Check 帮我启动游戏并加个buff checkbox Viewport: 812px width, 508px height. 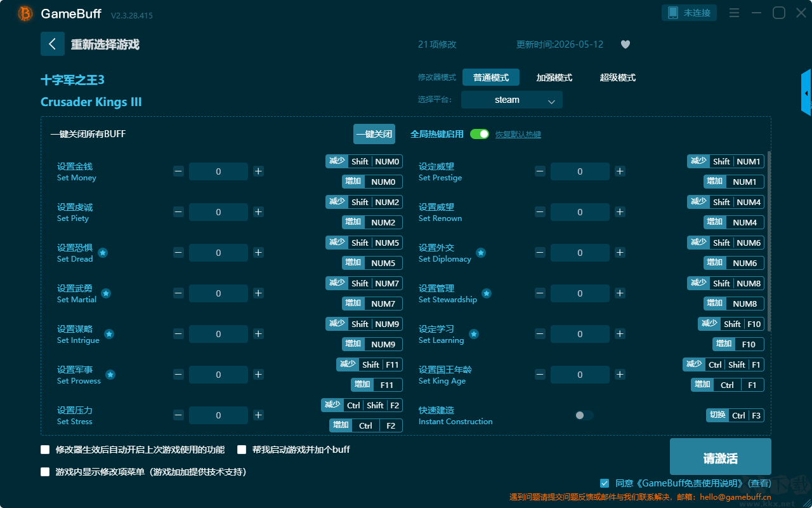(242, 450)
